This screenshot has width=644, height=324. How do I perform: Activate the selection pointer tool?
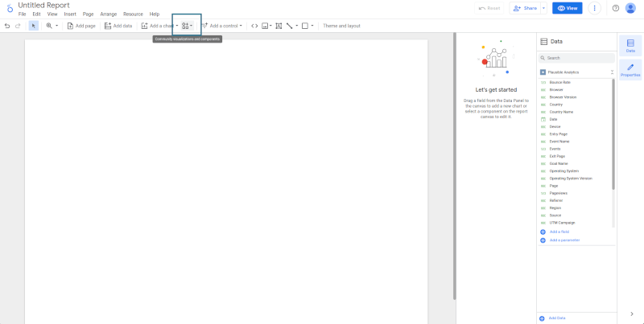coord(34,26)
